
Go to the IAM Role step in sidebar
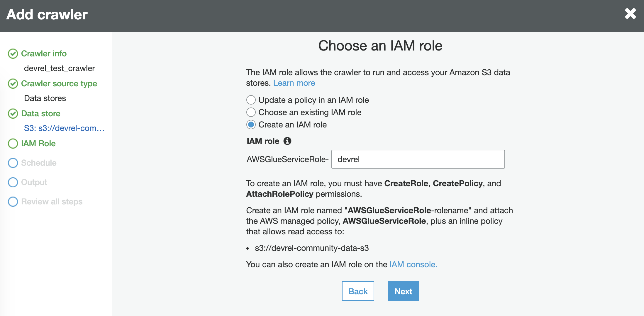coord(38,144)
